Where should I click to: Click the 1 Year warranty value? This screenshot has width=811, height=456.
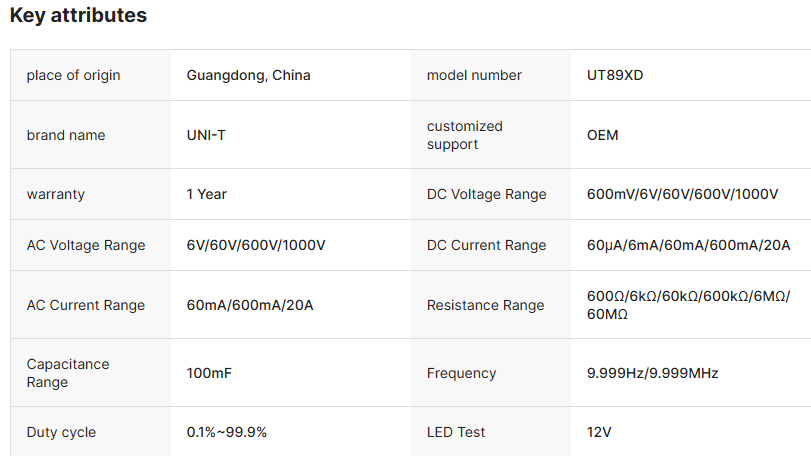pyautogui.click(x=207, y=194)
